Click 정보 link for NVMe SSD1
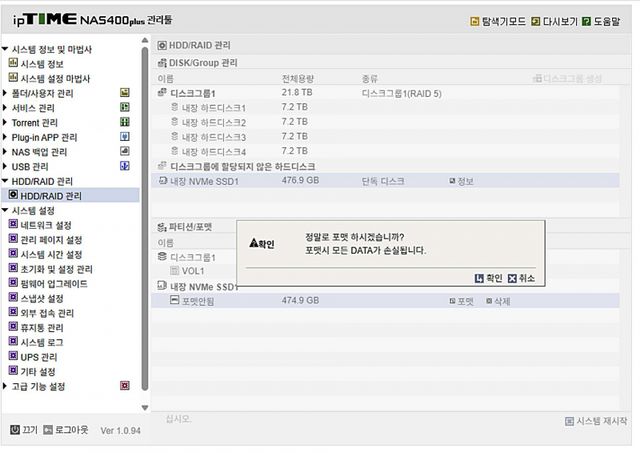Screen dimensions: 640x453 point(461,181)
